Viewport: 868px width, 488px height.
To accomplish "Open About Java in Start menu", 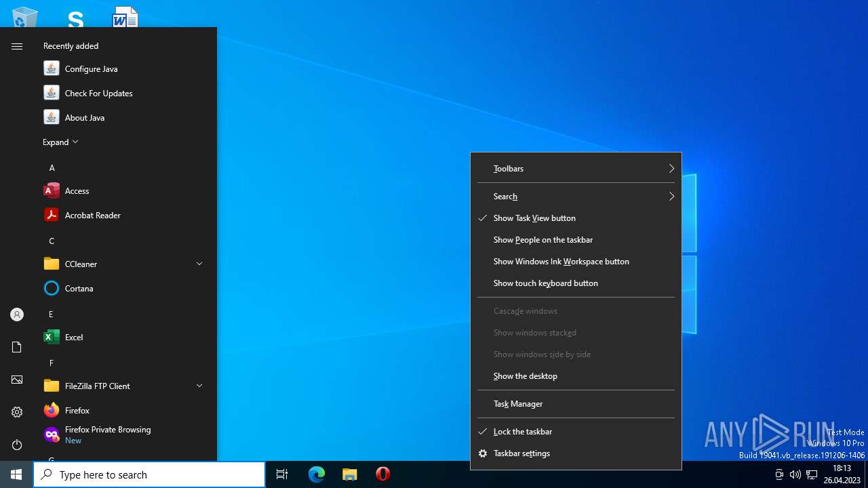I will pos(123,117).
